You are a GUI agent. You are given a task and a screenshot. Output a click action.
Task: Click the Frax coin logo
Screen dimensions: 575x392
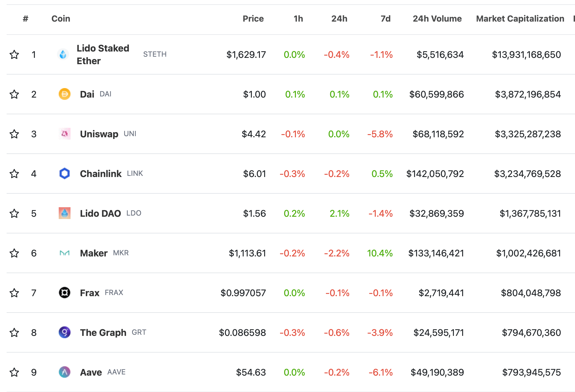[x=64, y=293]
